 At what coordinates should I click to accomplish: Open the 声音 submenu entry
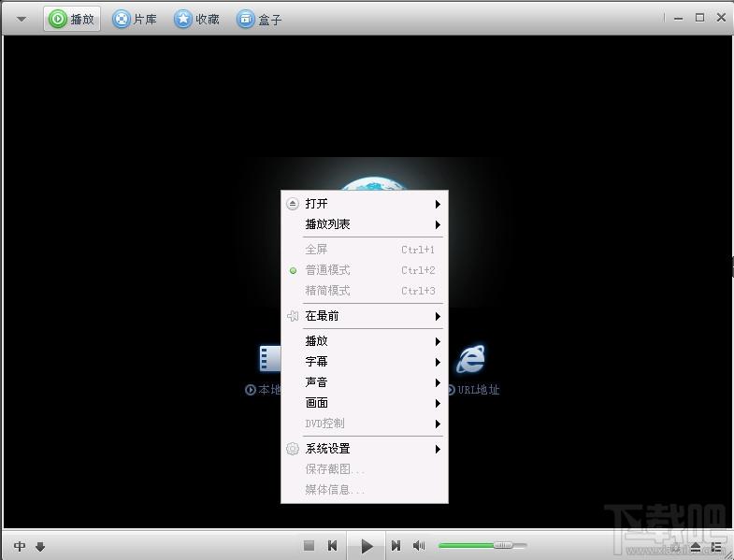[364, 382]
